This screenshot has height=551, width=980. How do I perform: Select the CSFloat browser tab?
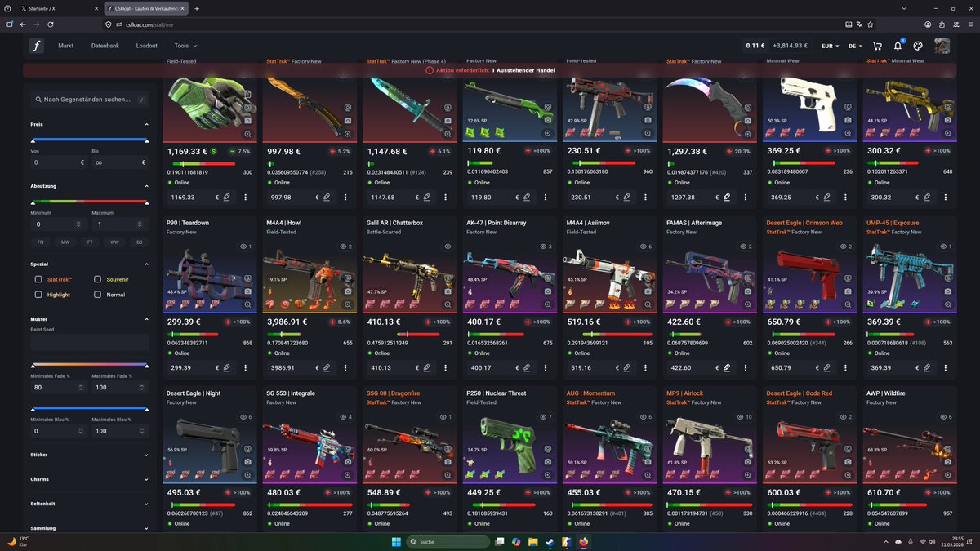(x=146, y=8)
